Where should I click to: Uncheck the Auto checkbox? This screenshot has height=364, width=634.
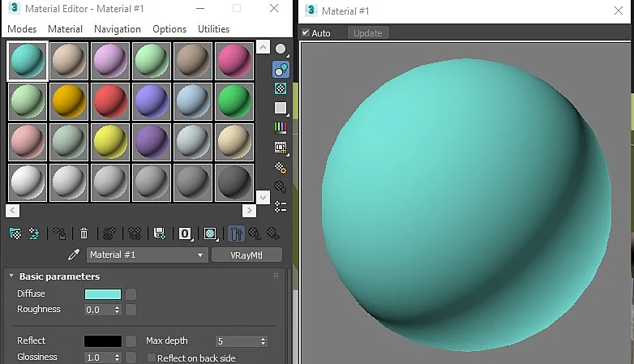click(306, 32)
